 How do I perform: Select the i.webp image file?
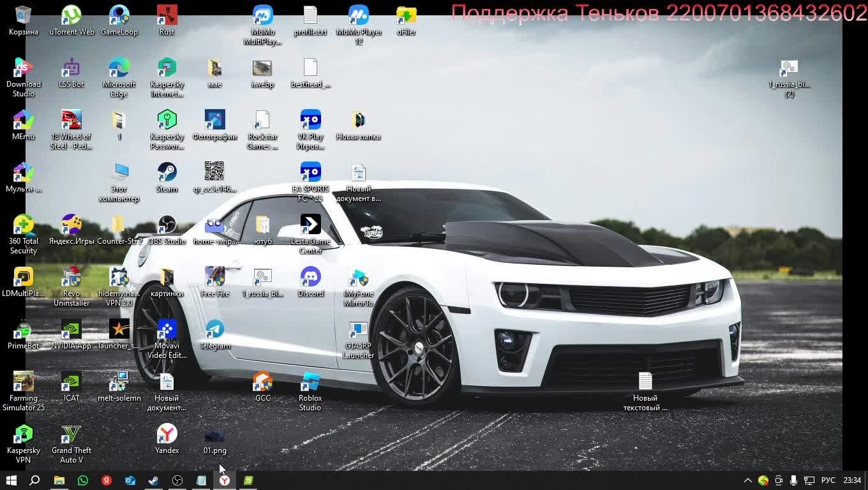pos(262,73)
